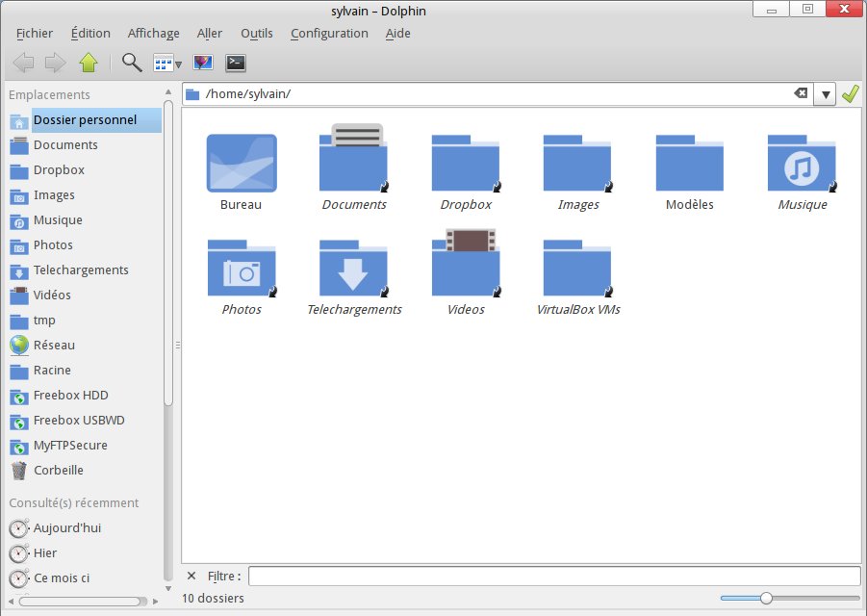This screenshot has width=867, height=616.
Task: Clear the location bar text
Action: coord(801,93)
